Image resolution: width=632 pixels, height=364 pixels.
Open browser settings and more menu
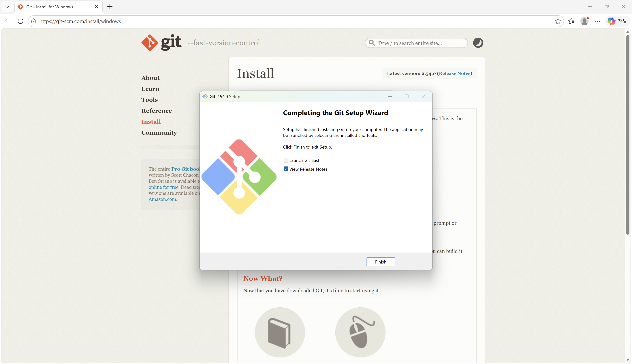click(597, 21)
